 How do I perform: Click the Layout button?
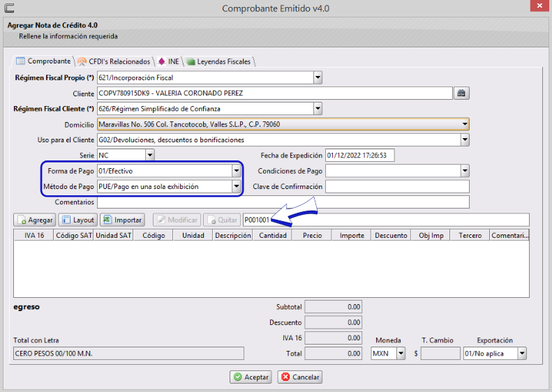(x=77, y=220)
